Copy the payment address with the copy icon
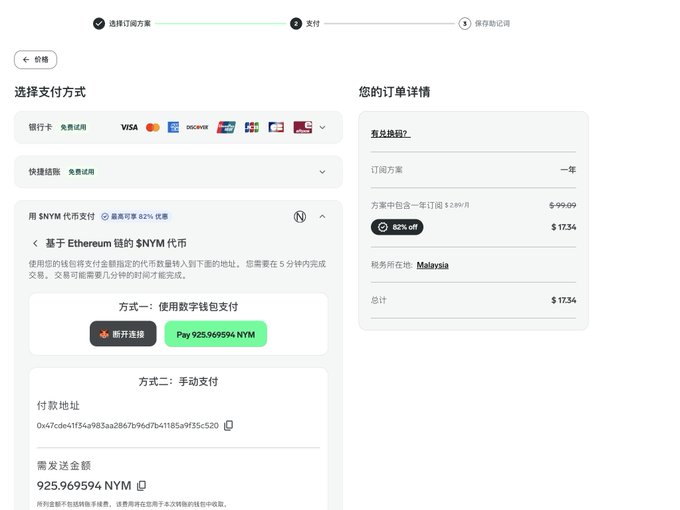 click(x=229, y=425)
